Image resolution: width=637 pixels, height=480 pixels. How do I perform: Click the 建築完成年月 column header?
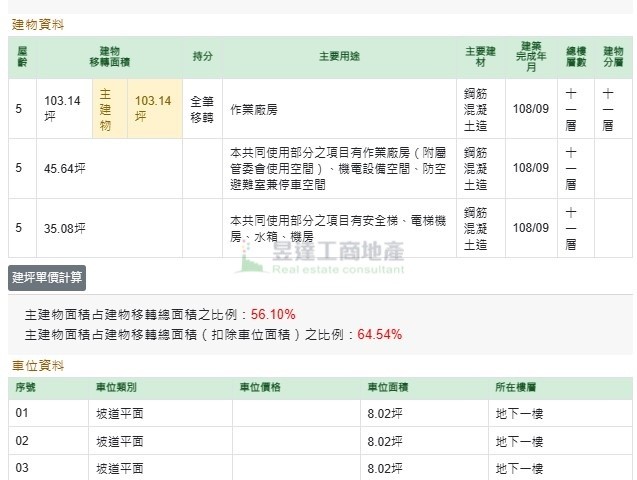click(531, 57)
